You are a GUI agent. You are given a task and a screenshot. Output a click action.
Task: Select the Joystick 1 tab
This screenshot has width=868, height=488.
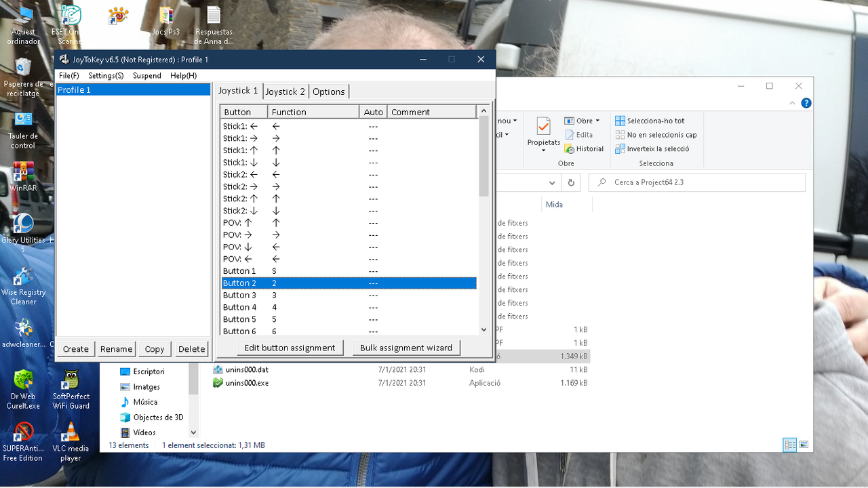click(238, 90)
